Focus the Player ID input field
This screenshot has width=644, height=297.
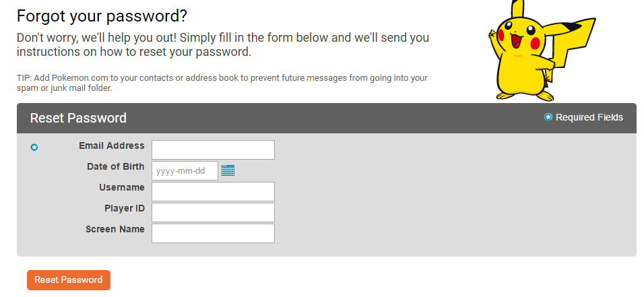pos(213,212)
